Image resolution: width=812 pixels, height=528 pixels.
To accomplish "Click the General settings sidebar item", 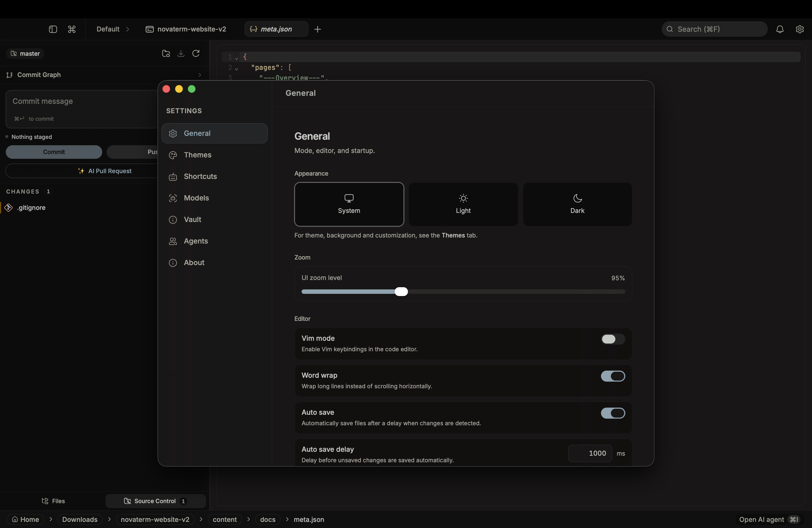I will coord(214,134).
